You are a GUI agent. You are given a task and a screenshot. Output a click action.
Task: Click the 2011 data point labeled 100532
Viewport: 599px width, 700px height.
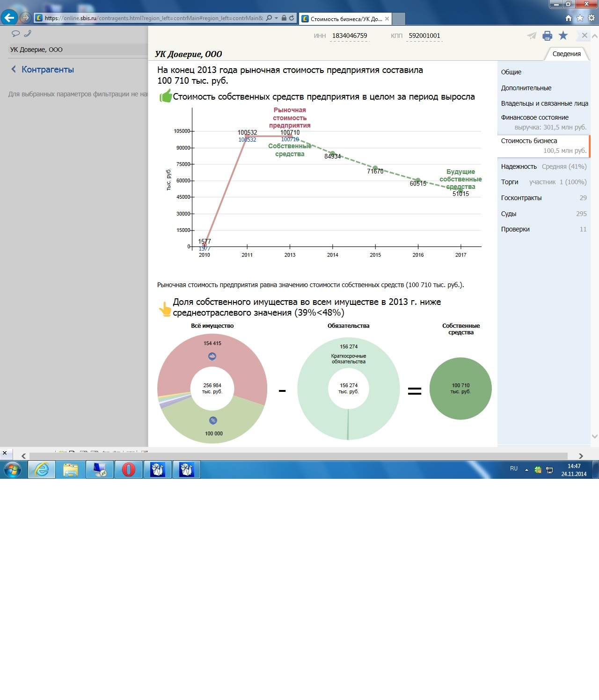(247, 136)
